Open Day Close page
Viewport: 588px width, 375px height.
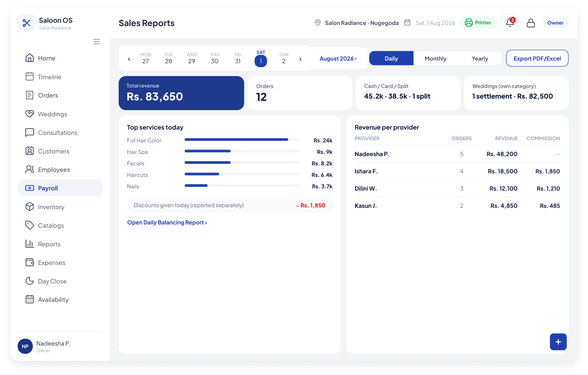[60, 281]
